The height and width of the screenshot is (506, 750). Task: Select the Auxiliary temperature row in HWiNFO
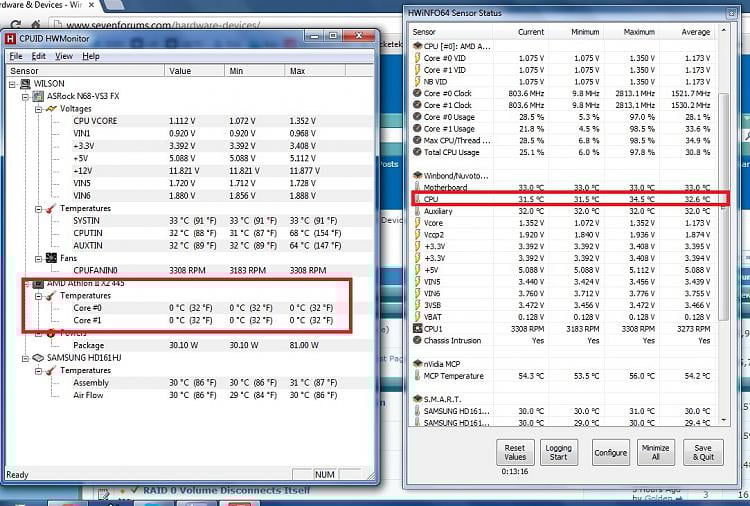(x=563, y=211)
